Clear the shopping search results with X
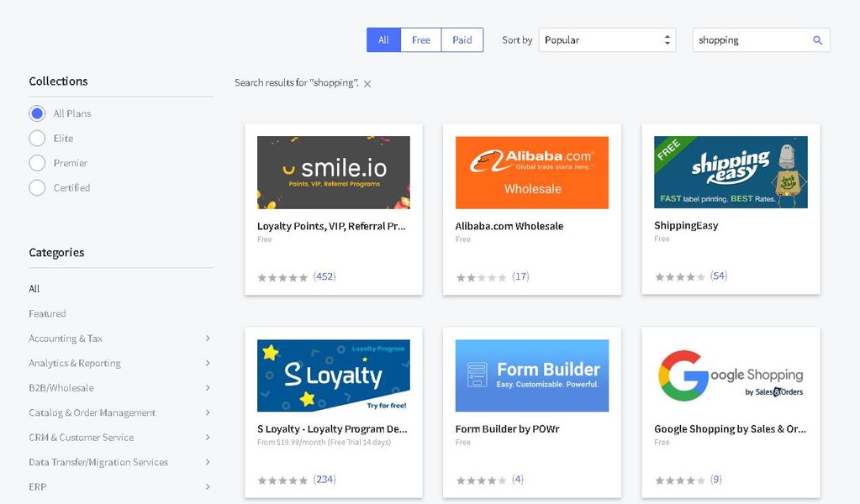860x504 pixels. 367,84
